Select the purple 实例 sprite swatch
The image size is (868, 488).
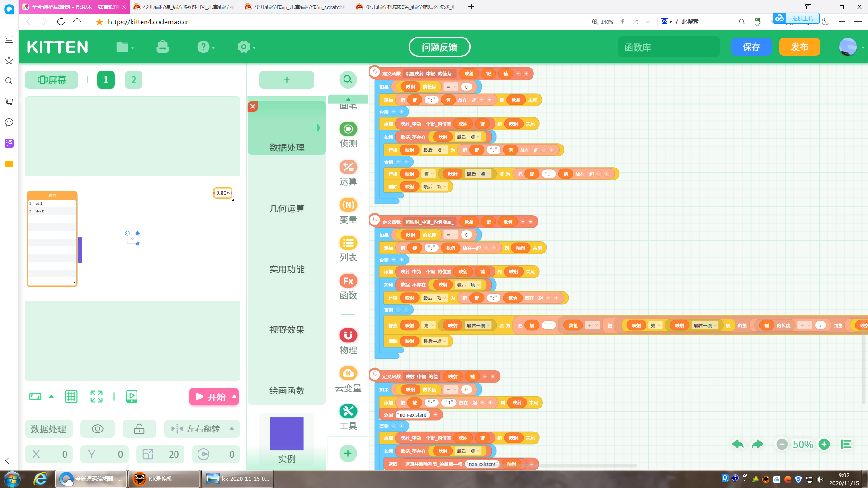pos(287,434)
